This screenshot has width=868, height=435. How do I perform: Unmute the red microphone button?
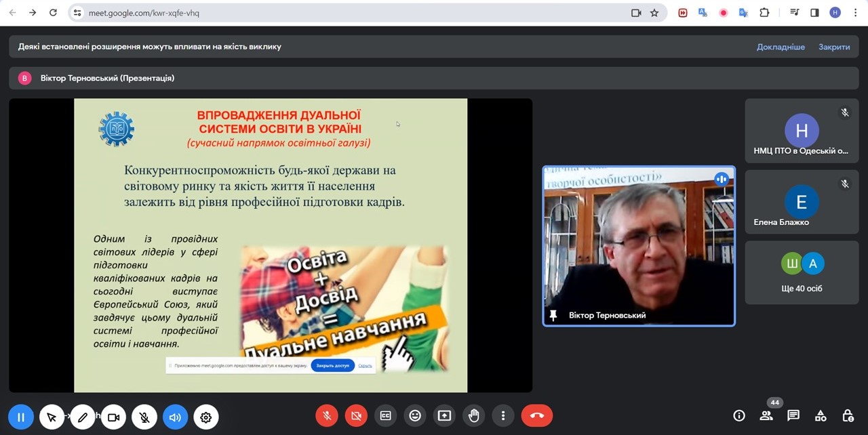(x=327, y=416)
